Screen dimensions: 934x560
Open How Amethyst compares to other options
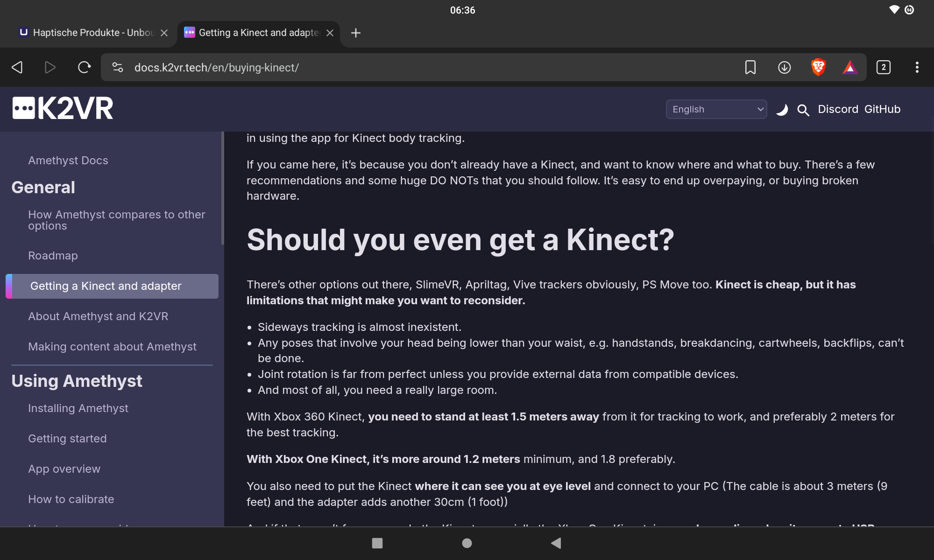(x=117, y=220)
